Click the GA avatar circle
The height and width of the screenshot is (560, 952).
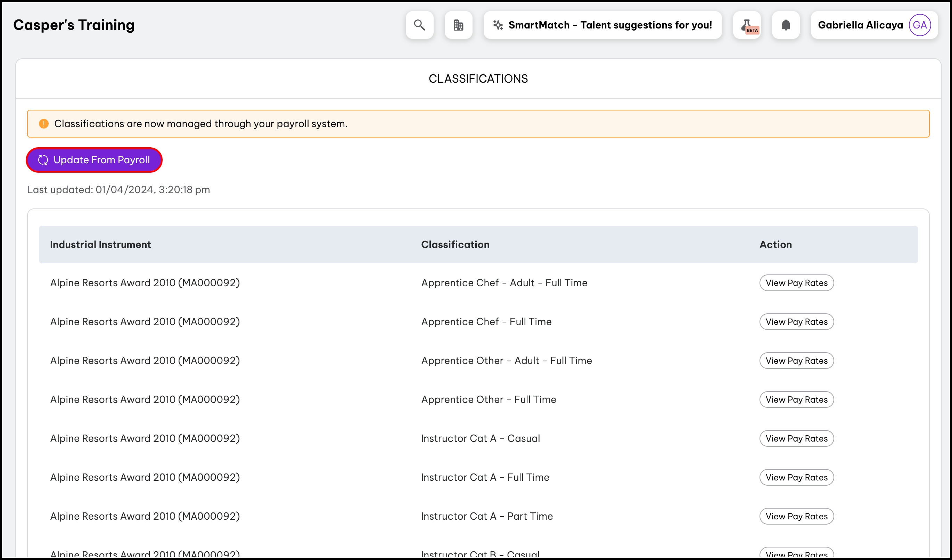(x=919, y=25)
